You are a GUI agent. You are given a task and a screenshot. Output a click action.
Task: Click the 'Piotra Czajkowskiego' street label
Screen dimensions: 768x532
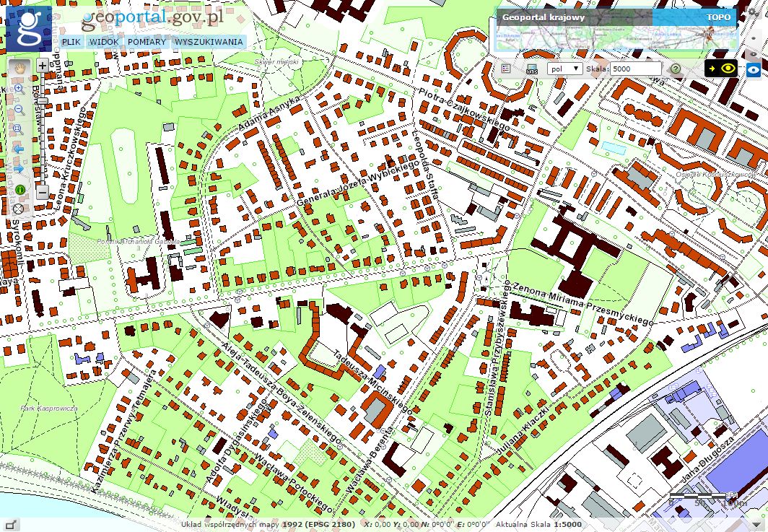pyautogui.click(x=464, y=109)
